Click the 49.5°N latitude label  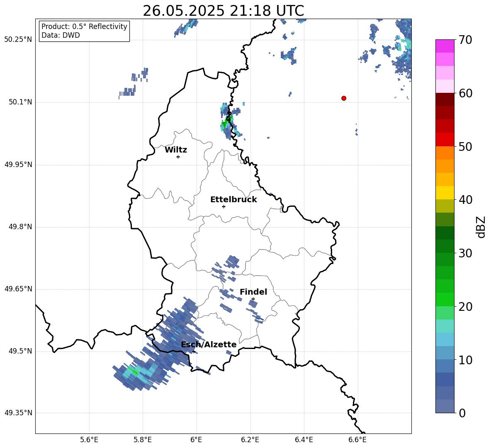point(21,351)
